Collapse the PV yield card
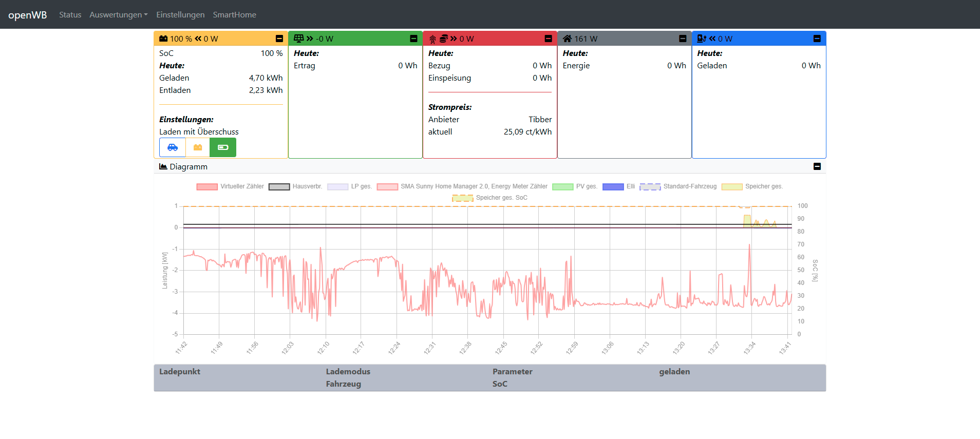The width and height of the screenshot is (980, 439). click(x=414, y=39)
